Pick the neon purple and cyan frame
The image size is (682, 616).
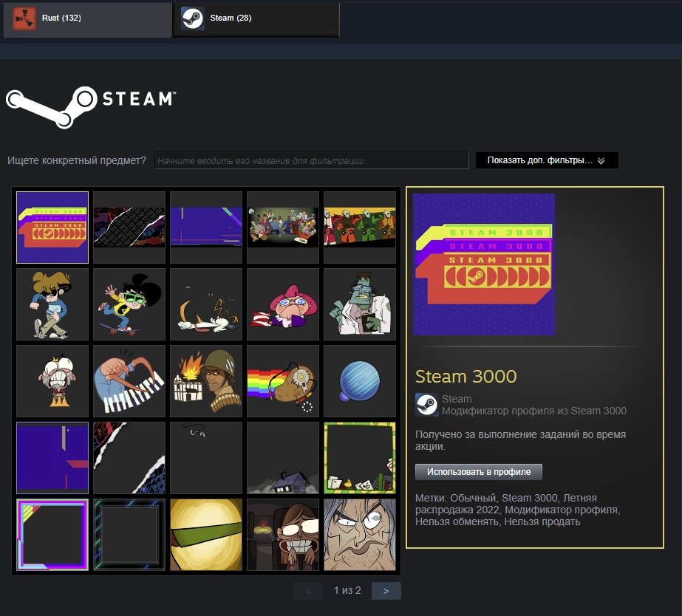[x=52, y=535]
